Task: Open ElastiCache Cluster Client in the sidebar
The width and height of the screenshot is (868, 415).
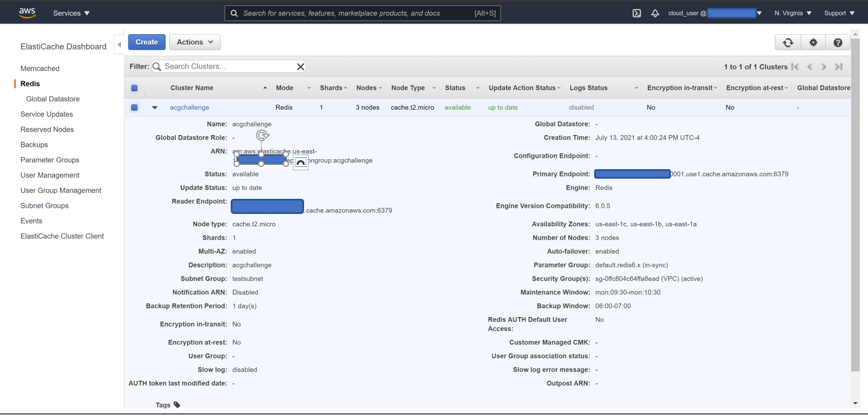Action: point(62,236)
